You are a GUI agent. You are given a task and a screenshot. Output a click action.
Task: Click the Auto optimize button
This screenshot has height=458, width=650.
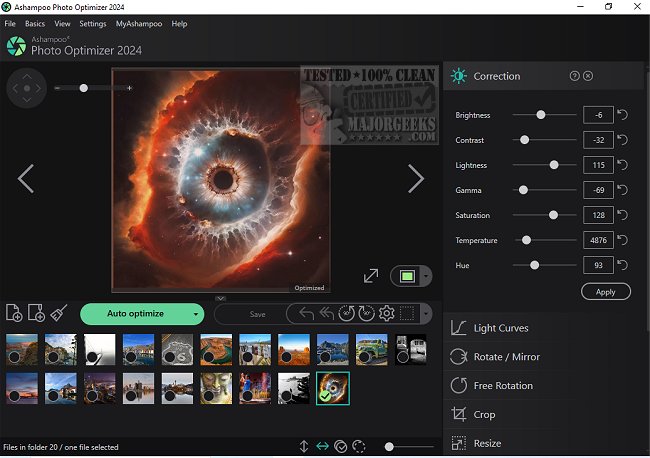pos(135,314)
